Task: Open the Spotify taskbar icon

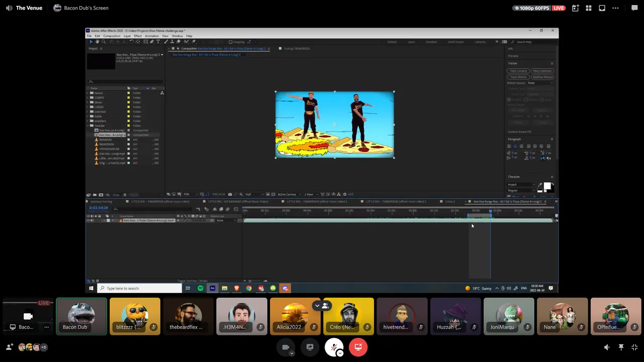Action: pyautogui.click(x=200, y=288)
